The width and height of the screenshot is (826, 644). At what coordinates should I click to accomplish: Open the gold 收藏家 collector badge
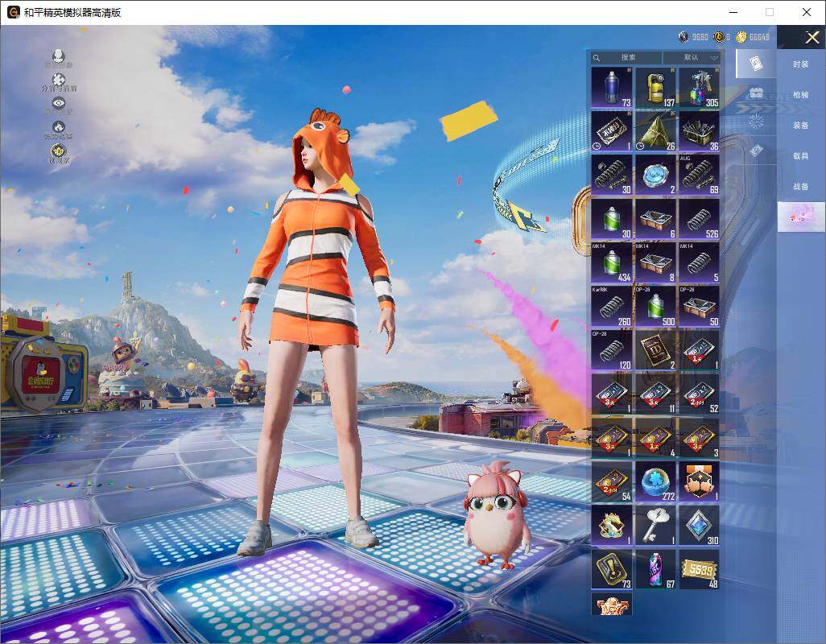coord(59,153)
